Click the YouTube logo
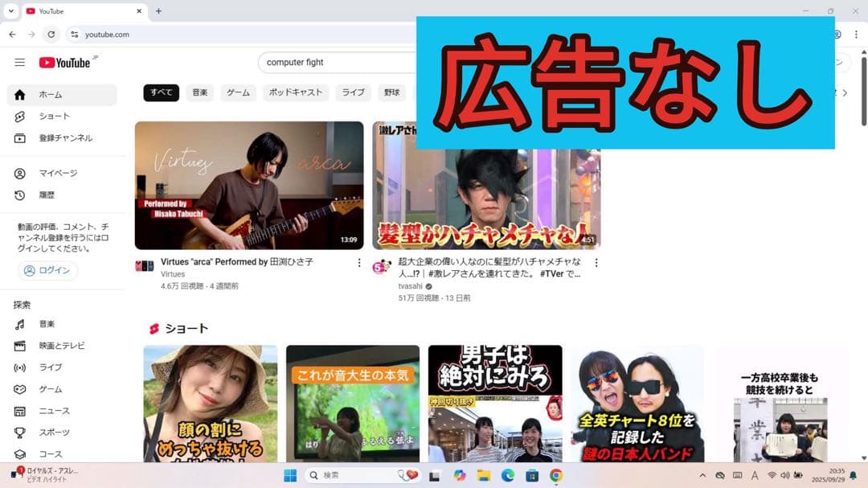Viewport: 868px width, 488px height. (65, 63)
